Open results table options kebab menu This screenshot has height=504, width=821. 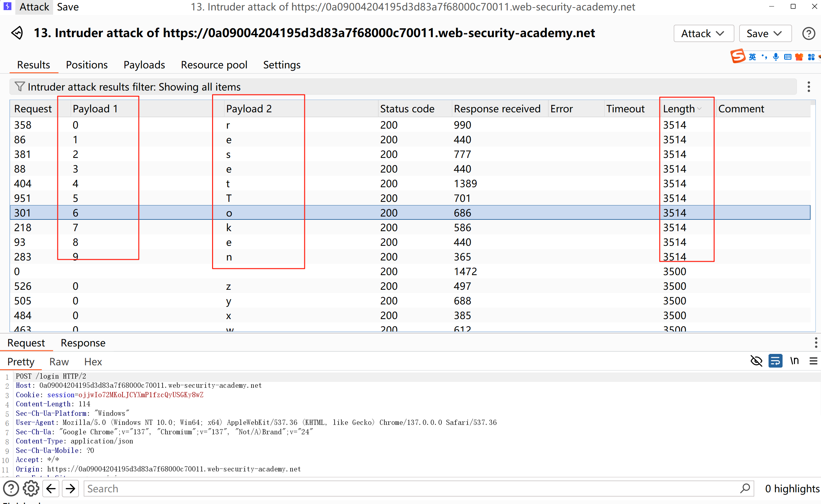click(808, 87)
